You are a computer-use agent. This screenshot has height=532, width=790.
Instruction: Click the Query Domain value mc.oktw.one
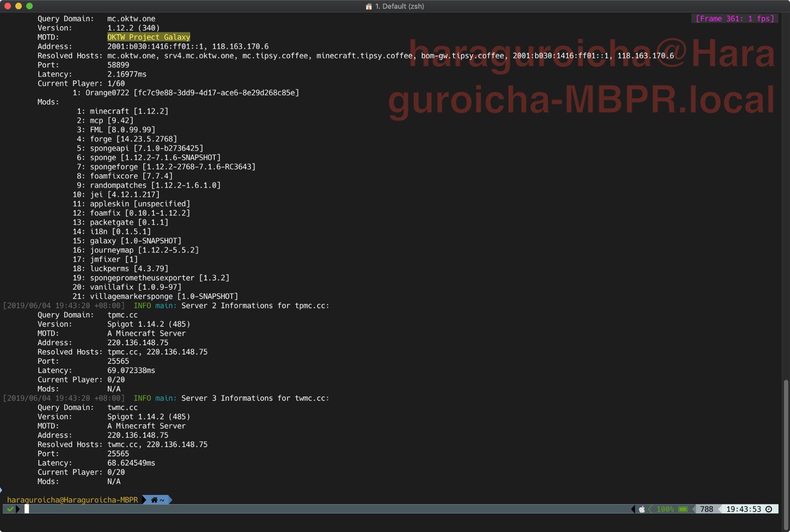point(131,19)
